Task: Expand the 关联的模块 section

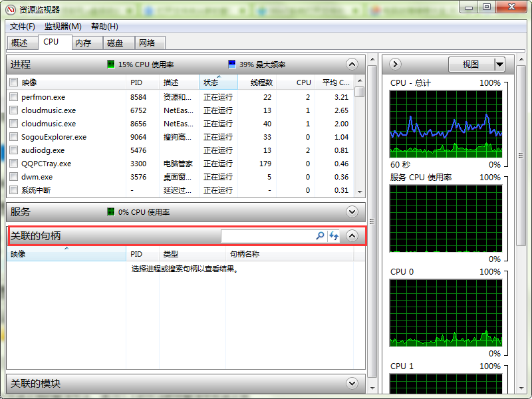Action: [352, 384]
